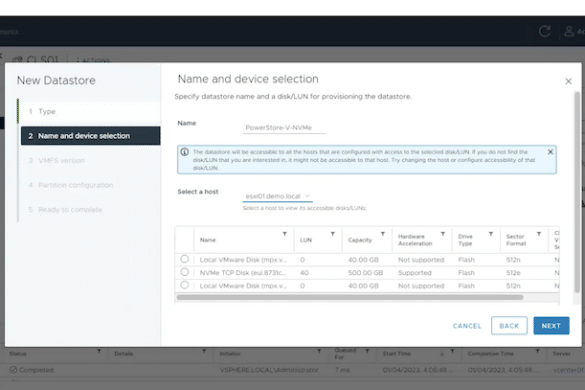Open the Select a host dropdown
Image resolution: width=585 pixels, height=390 pixels.
278,196
